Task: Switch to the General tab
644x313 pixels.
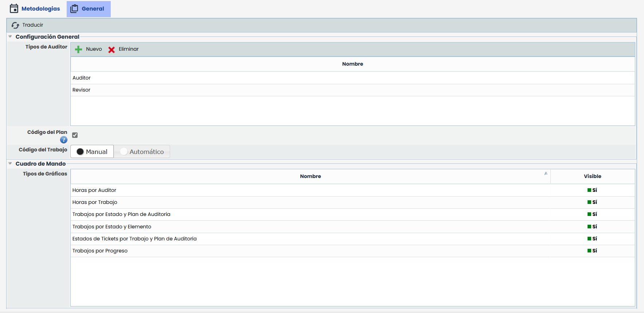Action: pos(93,9)
